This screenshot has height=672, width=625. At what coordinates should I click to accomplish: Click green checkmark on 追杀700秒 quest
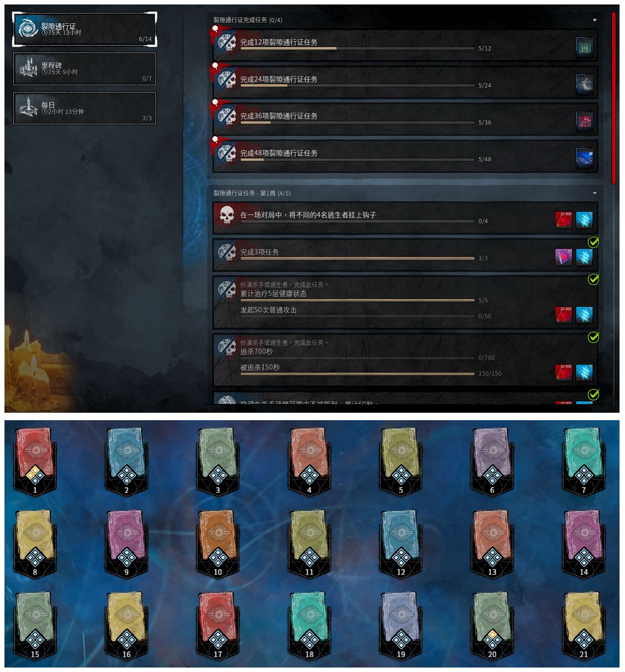pos(593,337)
